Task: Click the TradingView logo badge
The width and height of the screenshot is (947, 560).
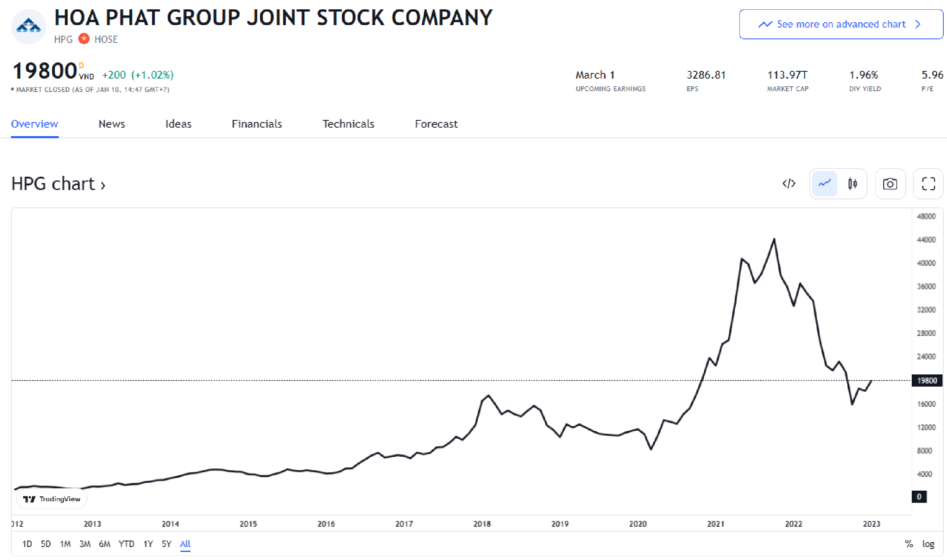Action: (x=51, y=499)
